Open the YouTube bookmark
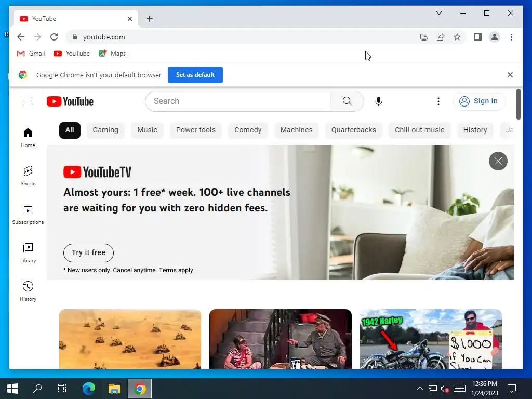Viewport: 532px width, 399px height. pos(72,54)
